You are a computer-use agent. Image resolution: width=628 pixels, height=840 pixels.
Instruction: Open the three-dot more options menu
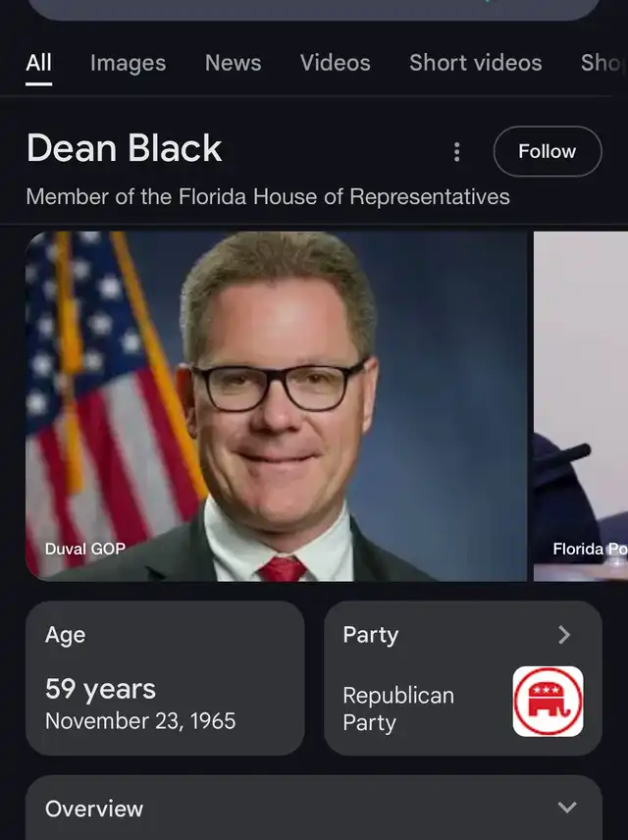(x=456, y=151)
